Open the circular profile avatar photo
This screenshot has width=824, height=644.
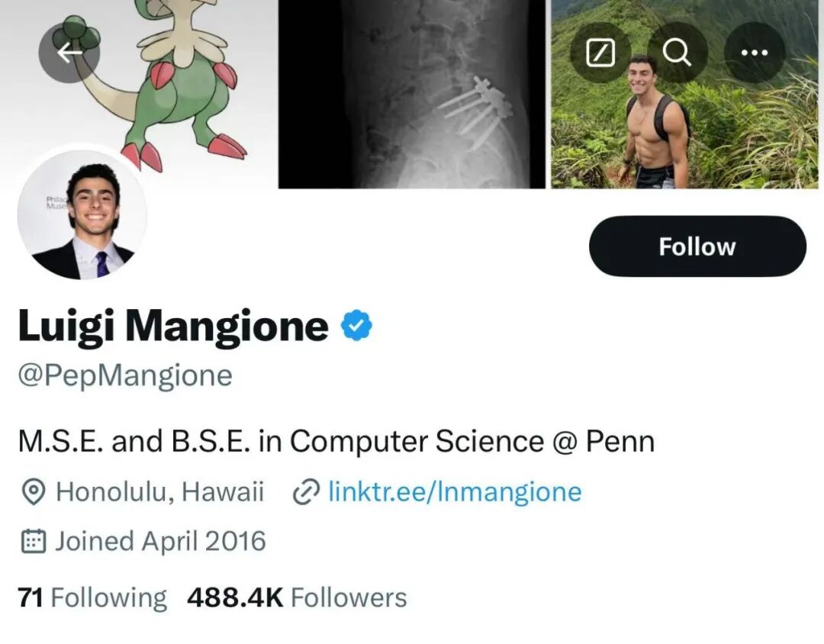(82, 214)
